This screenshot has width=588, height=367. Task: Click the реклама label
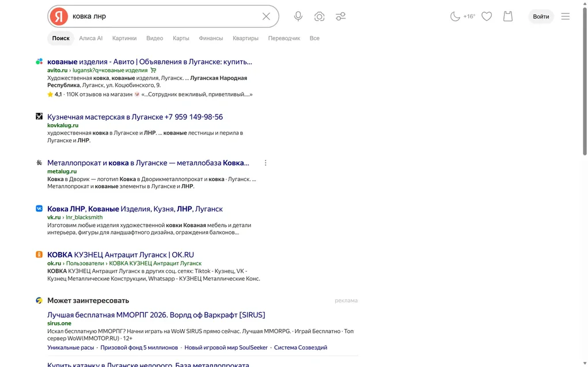[346, 300]
